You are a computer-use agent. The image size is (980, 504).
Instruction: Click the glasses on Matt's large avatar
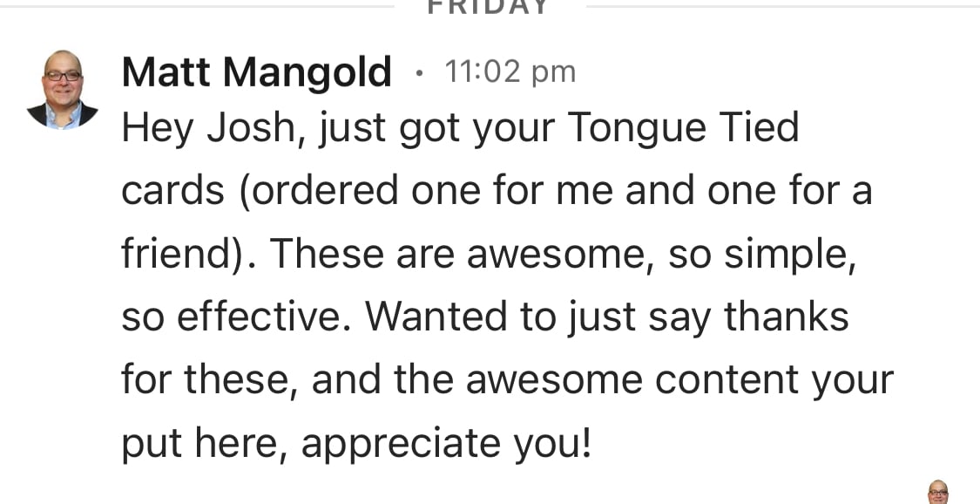[x=63, y=76]
